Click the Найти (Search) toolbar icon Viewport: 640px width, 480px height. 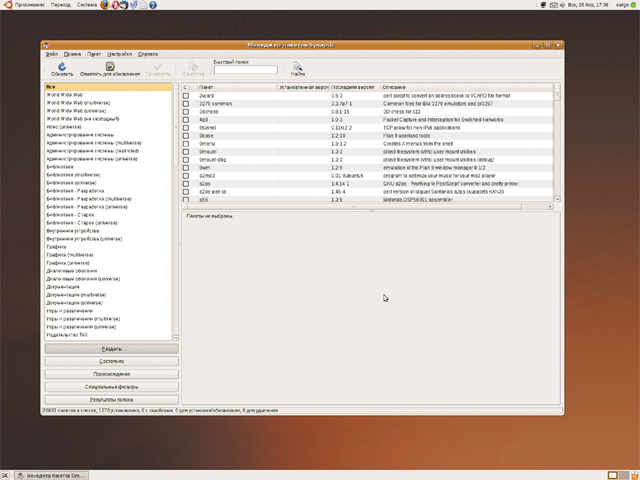click(x=298, y=67)
